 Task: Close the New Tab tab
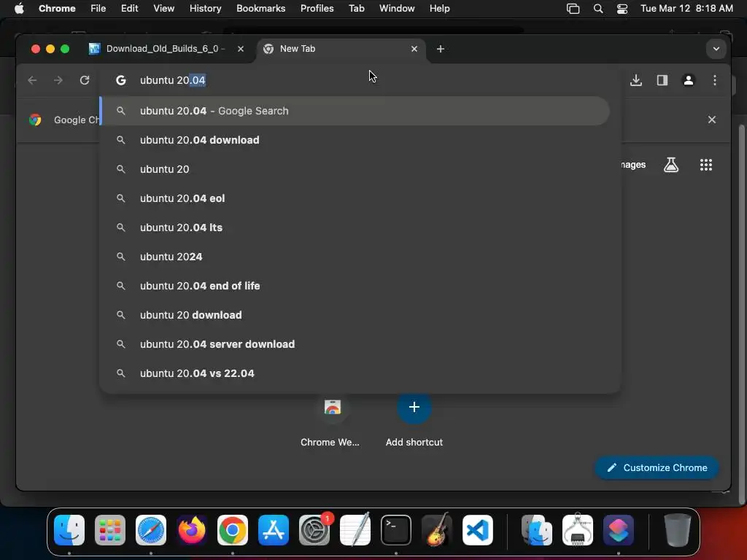coord(414,49)
